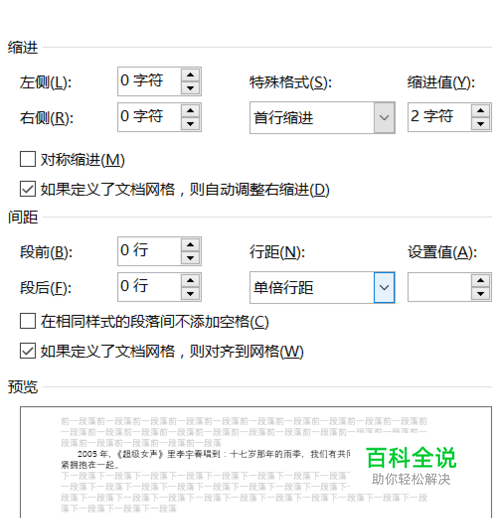Decrease right indent with the down arrow
The image size is (500, 518).
tap(190, 124)
